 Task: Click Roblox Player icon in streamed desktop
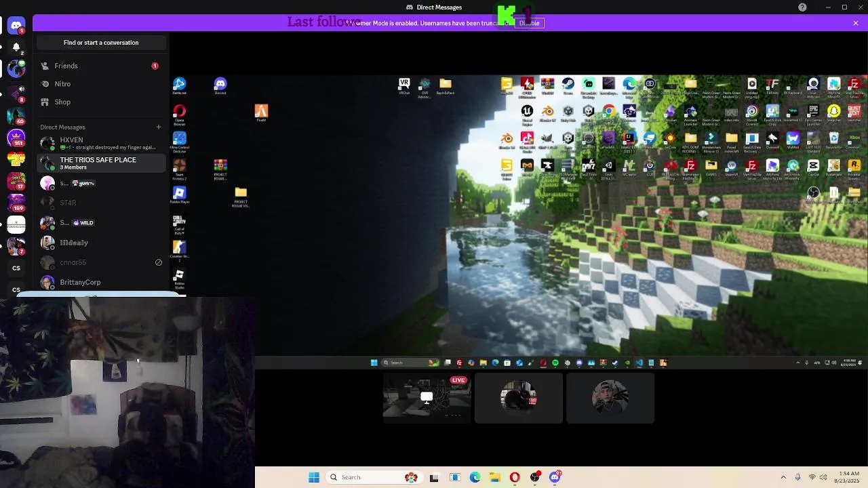point(179,195)
